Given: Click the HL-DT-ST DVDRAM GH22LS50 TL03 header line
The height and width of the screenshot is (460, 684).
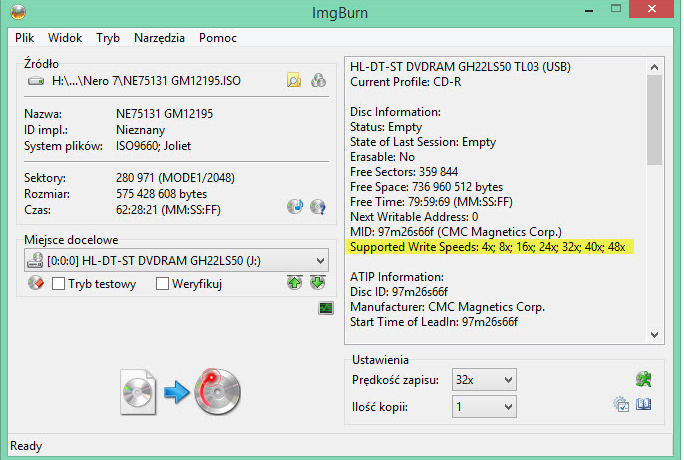Looking at the screenshot, I should click(460, 67).
